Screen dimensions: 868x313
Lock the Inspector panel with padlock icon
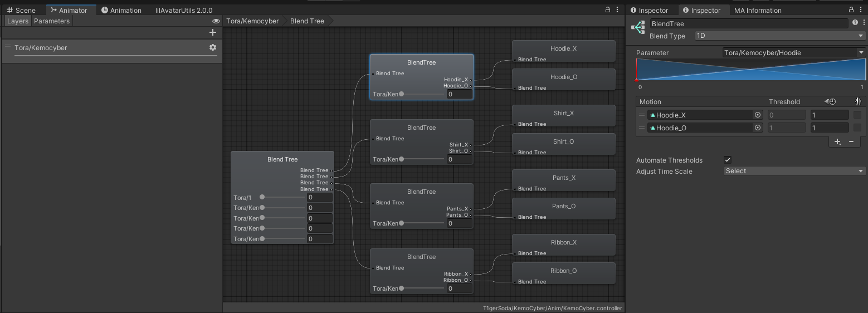pos(851,10)
